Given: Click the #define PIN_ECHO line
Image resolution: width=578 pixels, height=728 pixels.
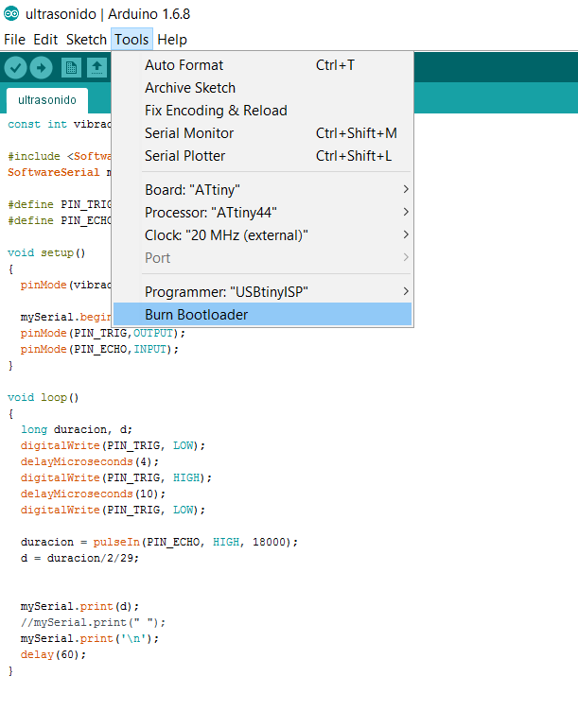Looking at the screenshot, I should (x=60, y=220).
